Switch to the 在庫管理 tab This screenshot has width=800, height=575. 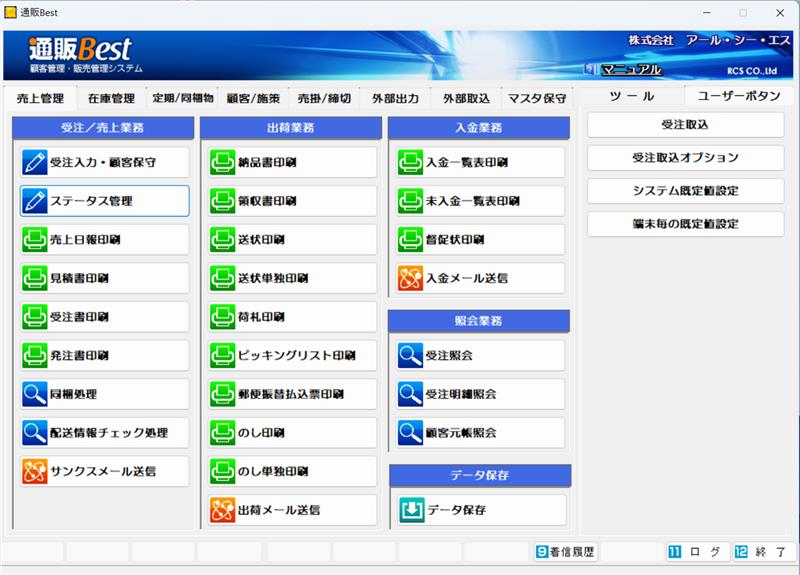click(111, 98)
